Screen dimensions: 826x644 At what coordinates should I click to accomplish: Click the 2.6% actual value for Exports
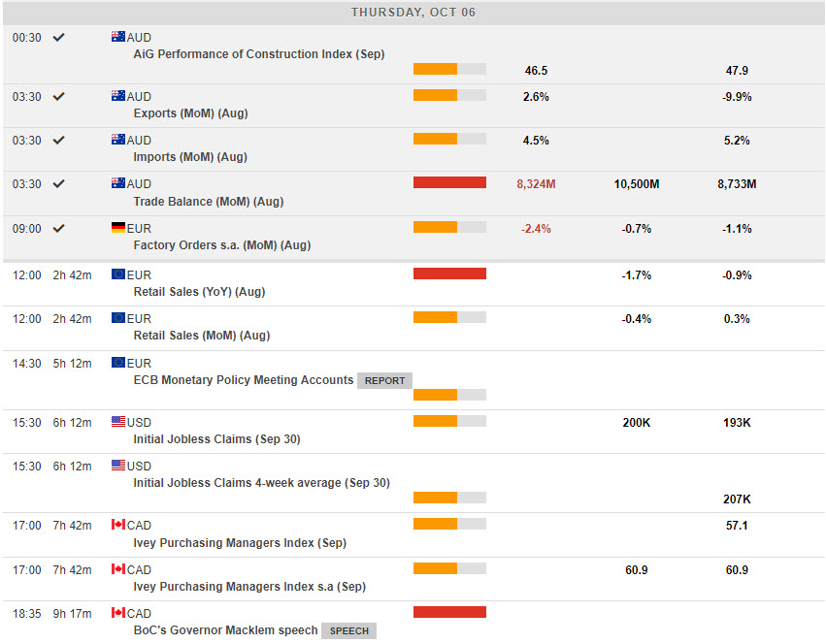(x=536, y=97)
